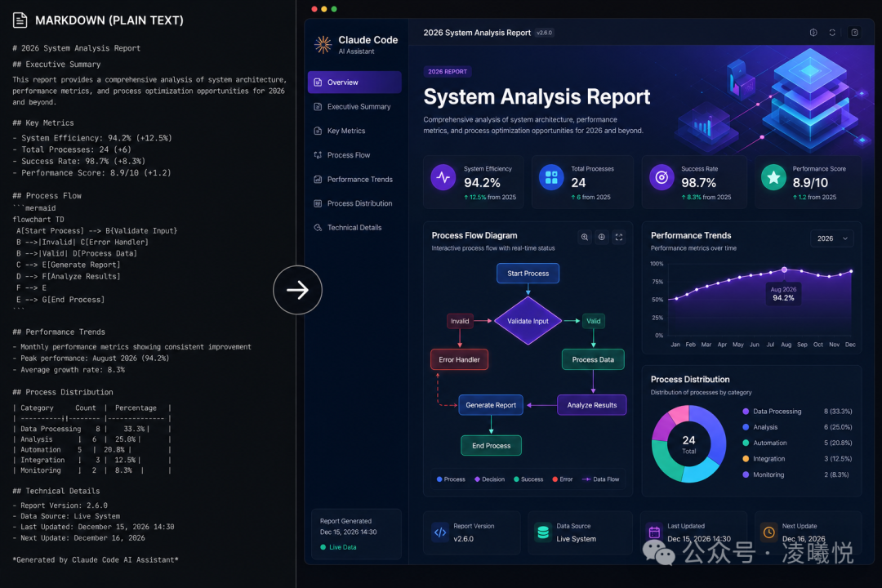Click the Automation legend entry
This screenshot has width=882, height=588.
(x=797, y=443)
